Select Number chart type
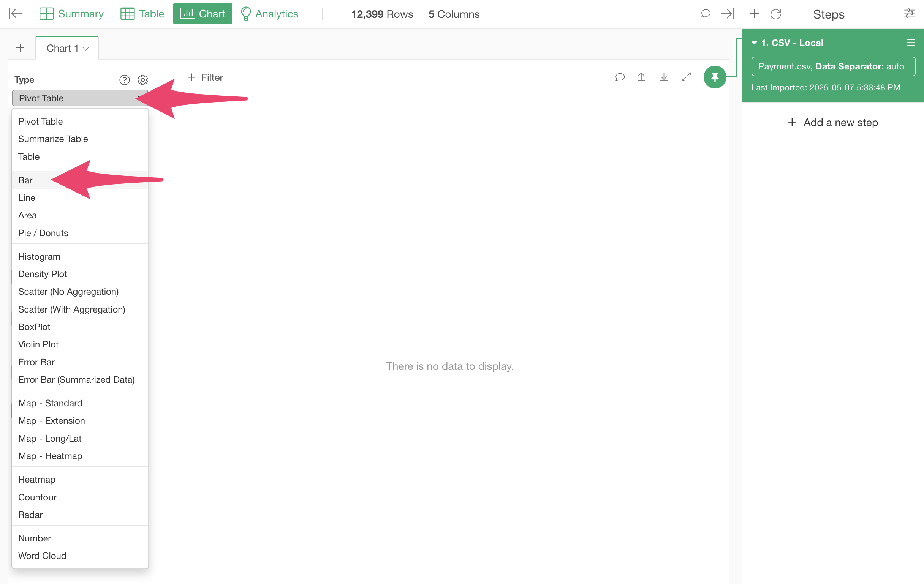Screen dimensions: 924x584 point(80,538)
